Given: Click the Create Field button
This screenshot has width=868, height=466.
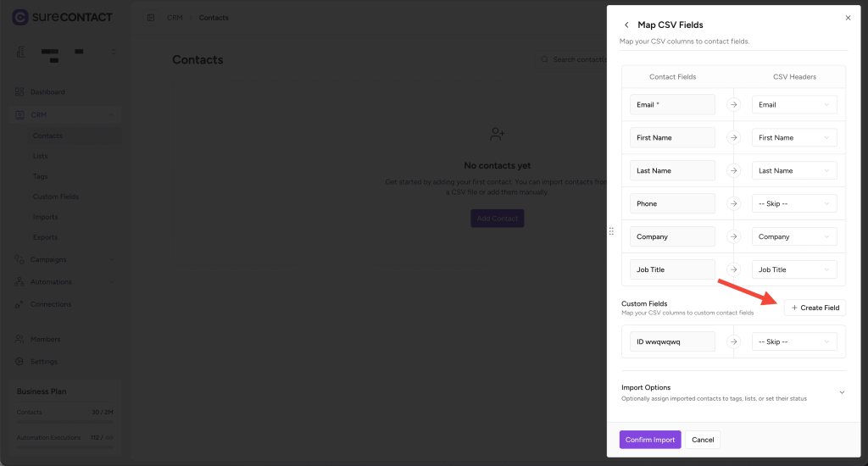Looking at the screenshot, I should pyautogui.click(x=815, y=308).
